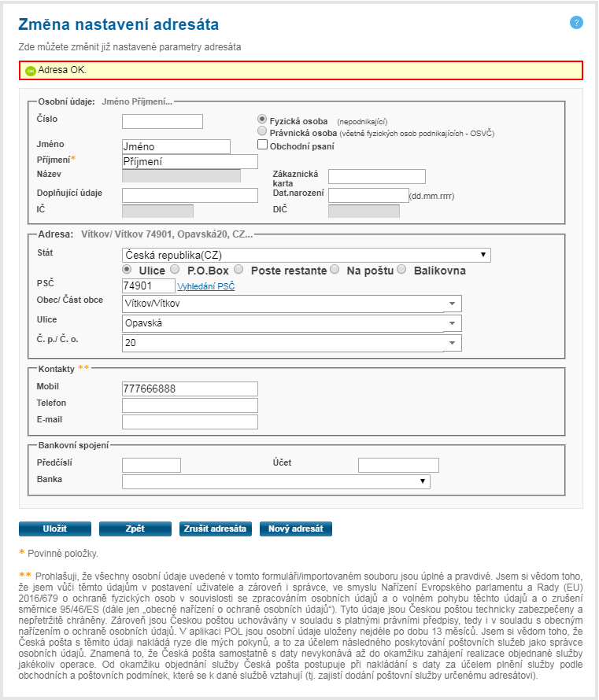Click the blue help question mark icon
Screen dimensions: 599x700
(x=576, y=23)
